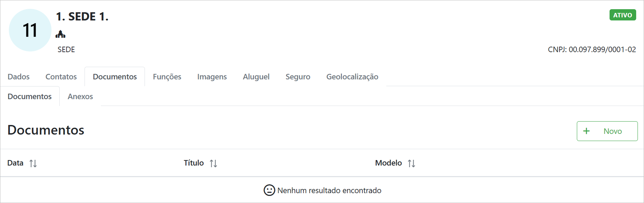Sort by the Título column arrows icon
644x203 pixels.
(213, 163)
